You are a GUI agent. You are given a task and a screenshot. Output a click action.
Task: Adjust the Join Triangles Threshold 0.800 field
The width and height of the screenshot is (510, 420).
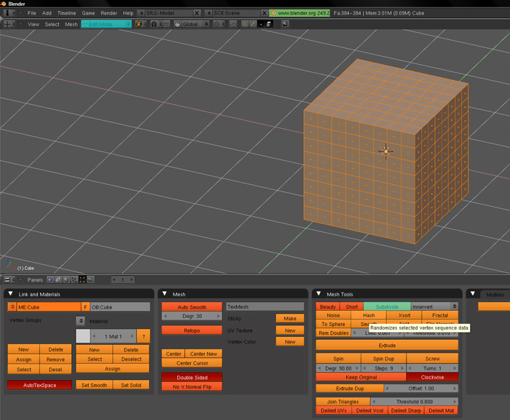pos(415,402)
